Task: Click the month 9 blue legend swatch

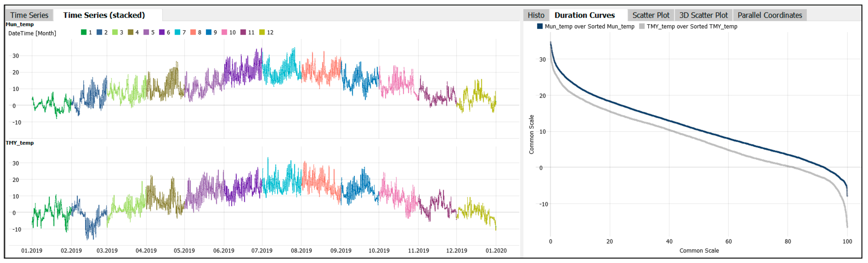Action: (x=209, y=32)
